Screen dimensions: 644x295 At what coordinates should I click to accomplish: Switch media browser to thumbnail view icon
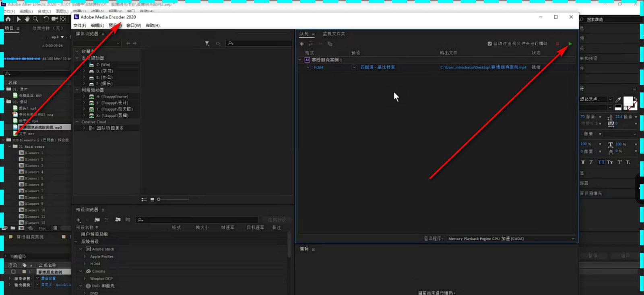[152, 199]
